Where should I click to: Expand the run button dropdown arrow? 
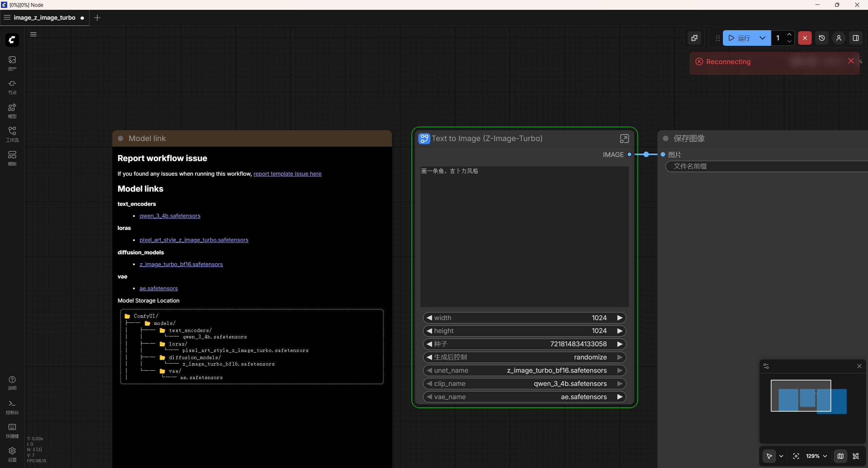tap(763, 38)
